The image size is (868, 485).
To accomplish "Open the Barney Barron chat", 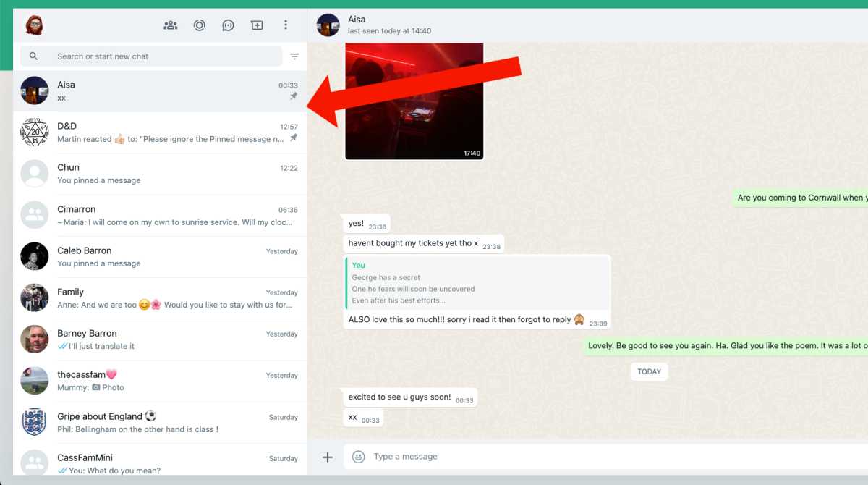I will pos(160,339).
